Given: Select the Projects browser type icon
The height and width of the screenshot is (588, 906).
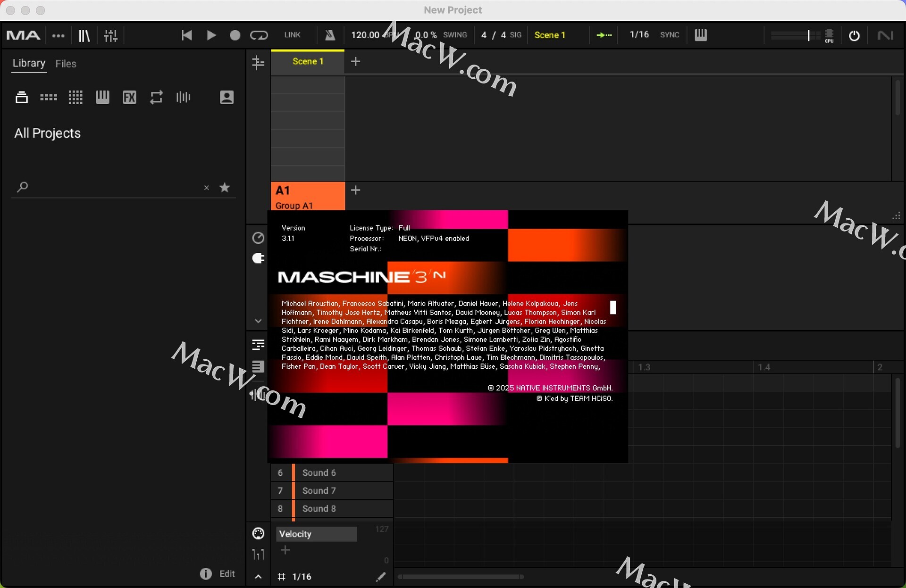Looking at the screenshot, I should (22, 97).
